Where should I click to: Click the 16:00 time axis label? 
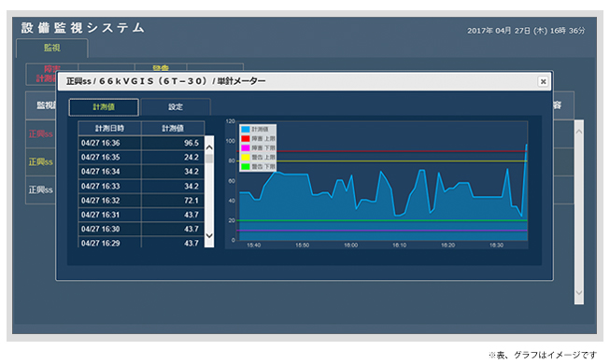351,245
